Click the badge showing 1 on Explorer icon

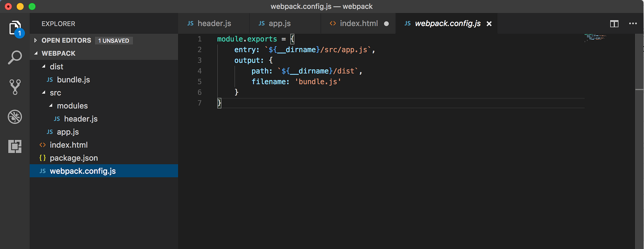20,33
